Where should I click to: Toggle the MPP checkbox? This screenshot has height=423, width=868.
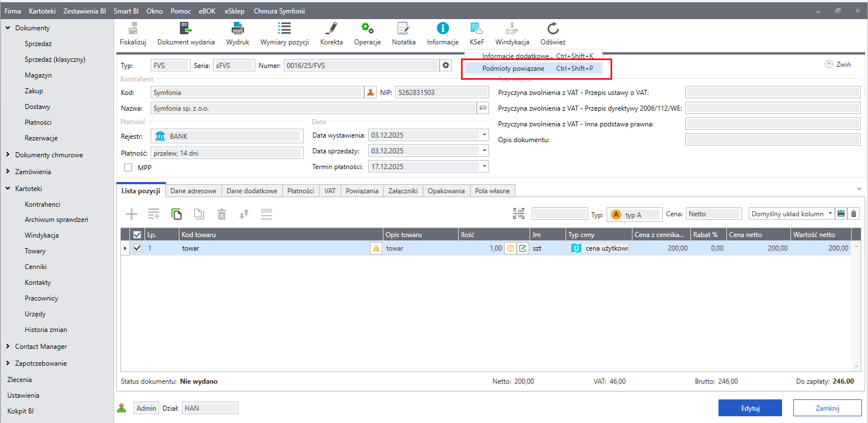(128, 167)
